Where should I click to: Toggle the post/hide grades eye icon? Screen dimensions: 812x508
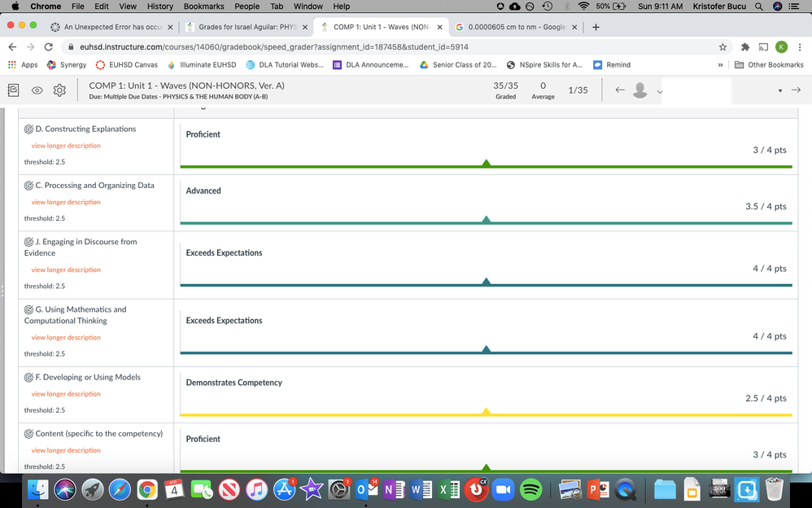tap(37, 90)
